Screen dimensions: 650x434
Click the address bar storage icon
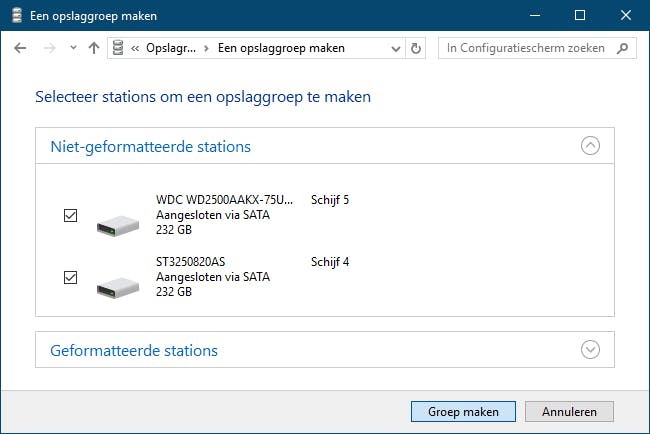click(x=120, y=48)
